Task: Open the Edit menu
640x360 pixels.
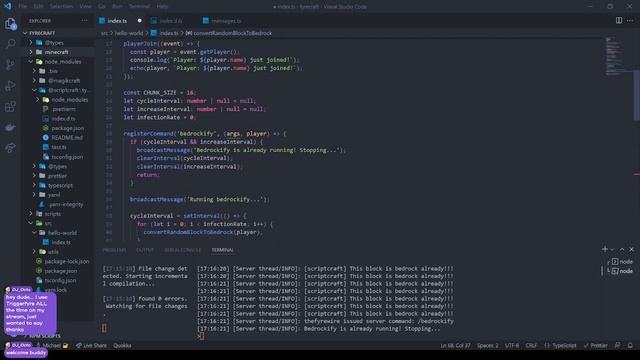Action: point(38,7)
